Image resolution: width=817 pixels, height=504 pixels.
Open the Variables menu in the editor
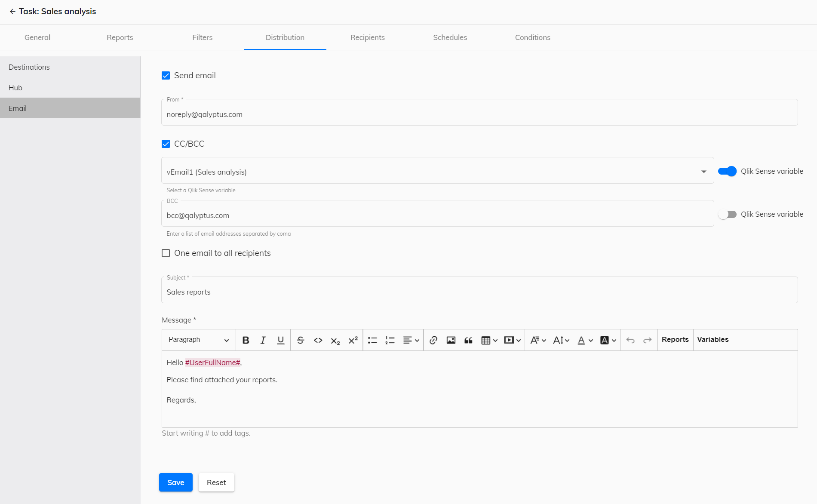coord(713,339)
